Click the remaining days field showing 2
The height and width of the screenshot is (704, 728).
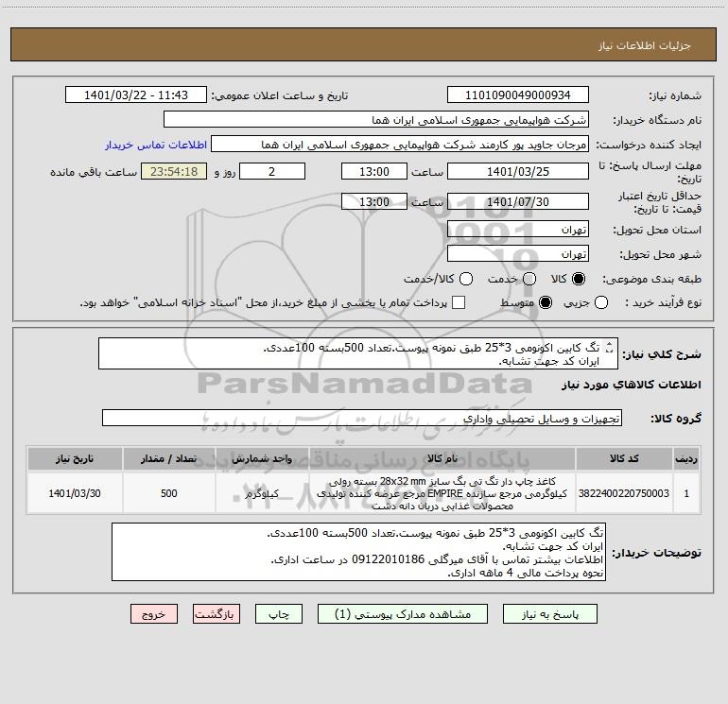(x=272, y=171)
